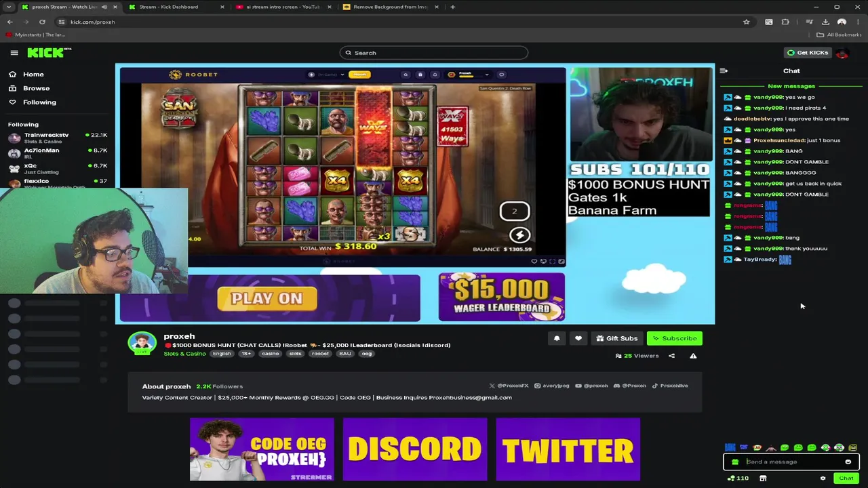Image resolution: width=868 pixels, height=488 pixels.
Task: Open the browser extensions puzzle icon
Action: [x=785, y=22]
